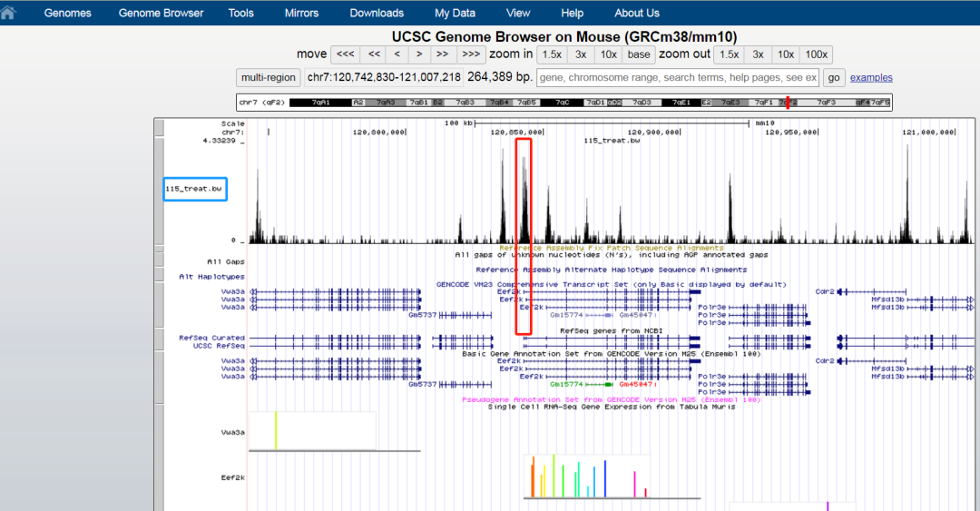980x511 pixels.
Task: Zoom out 3x
Action: pyautogui.click(x=758, y=54)
